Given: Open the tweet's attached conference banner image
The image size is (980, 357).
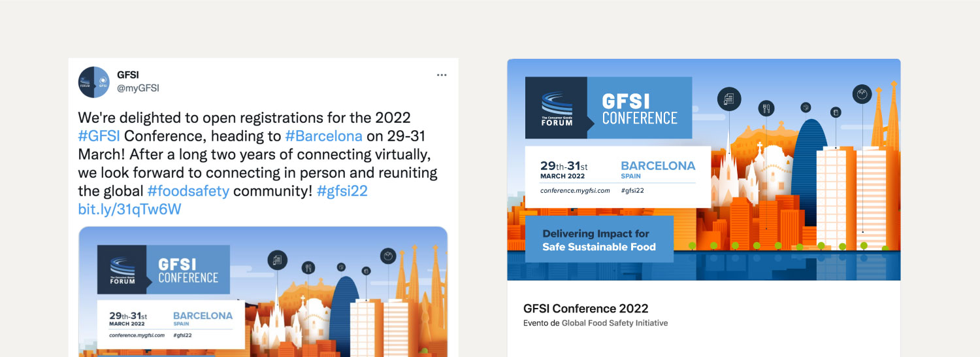Looking at the screenshot, I should click(x=263, y=292).
